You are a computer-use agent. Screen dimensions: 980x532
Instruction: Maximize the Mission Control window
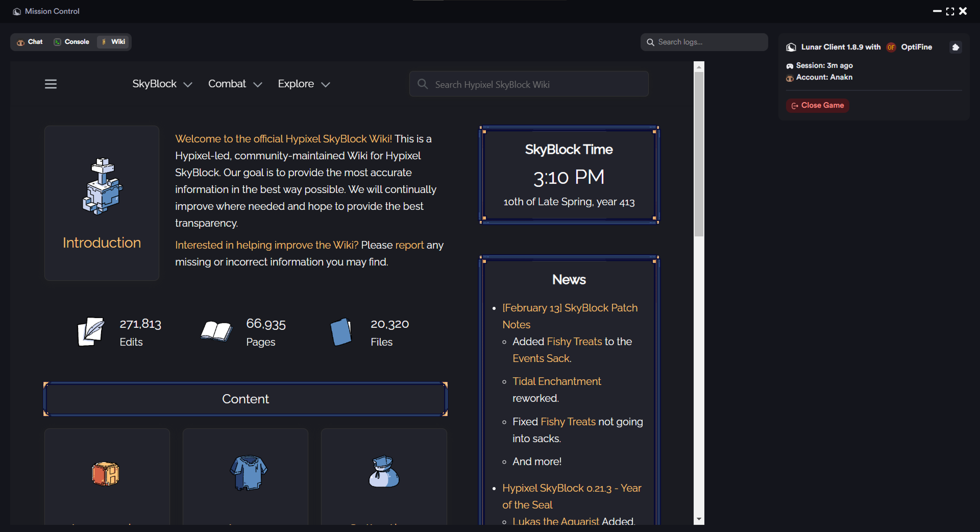point(950,11)
